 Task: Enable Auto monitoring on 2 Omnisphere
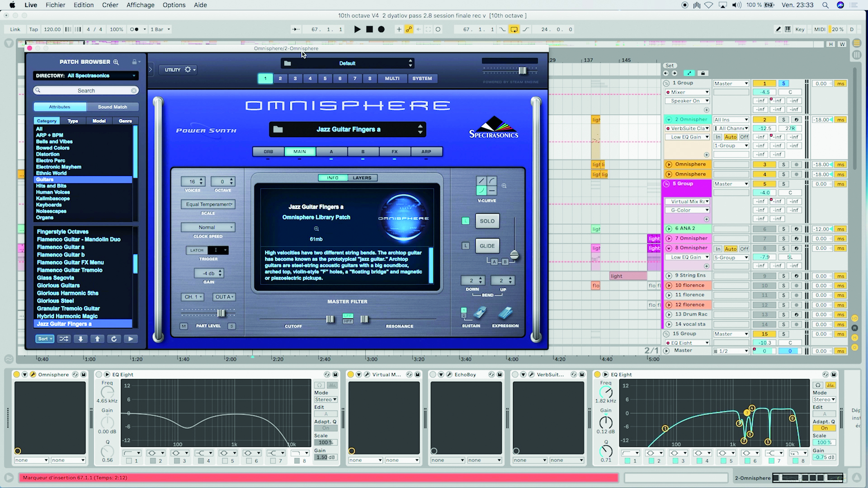click(731, 137)
